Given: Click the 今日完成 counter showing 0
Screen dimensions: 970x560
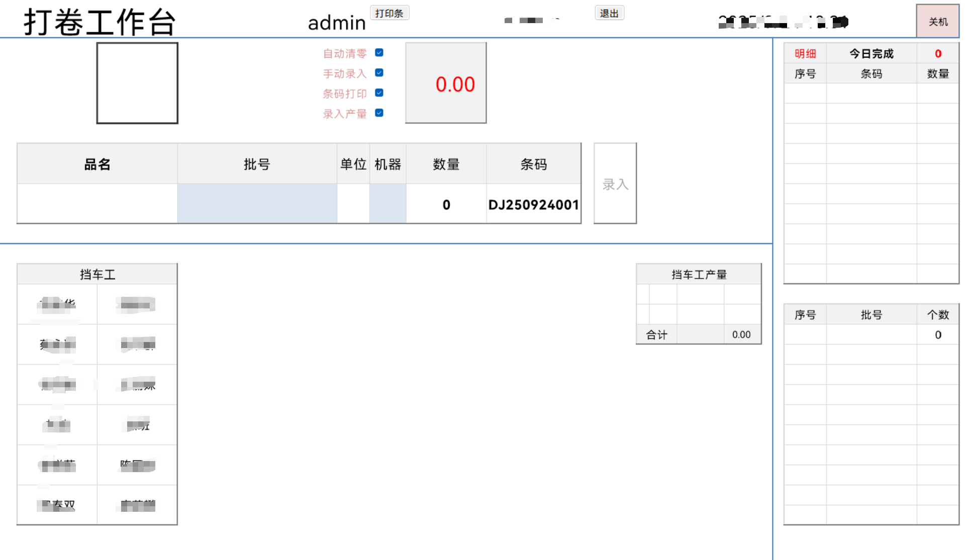Looking at the screenshot, I should (938, 53).
